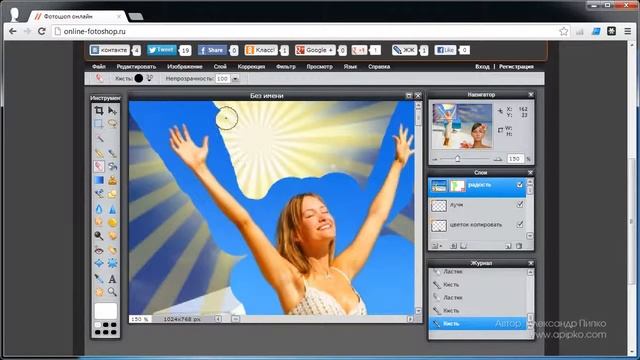
Task: Select the Color Replace tool
Action: click(99, 194)
